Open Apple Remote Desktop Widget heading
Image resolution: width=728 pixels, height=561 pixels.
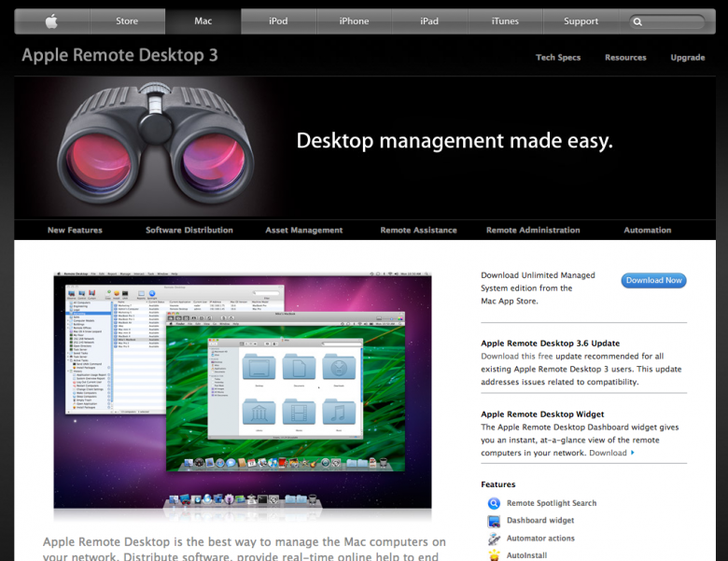[542, 414]
